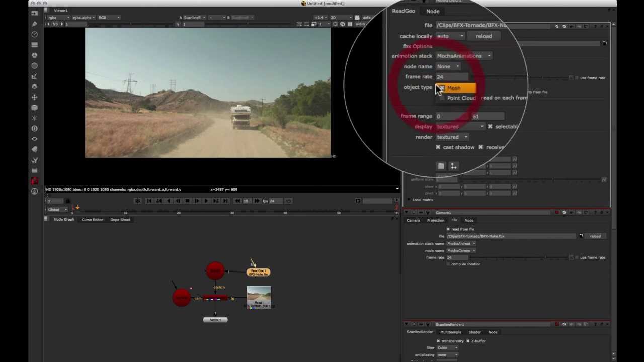Image resolution: width=644 pixels, height=362 pixels.
Task: Toggle ReadGeo use frame rate checkbox
Action: click(x=577, y=78)
